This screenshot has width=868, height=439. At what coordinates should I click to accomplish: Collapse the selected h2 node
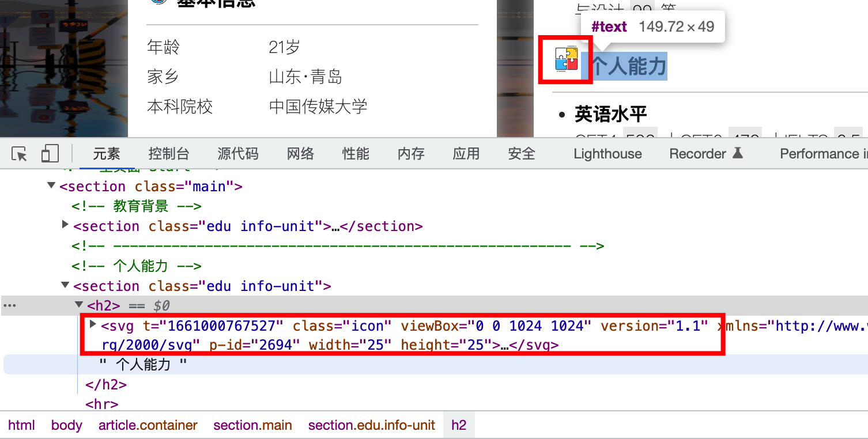coord(79,305)
